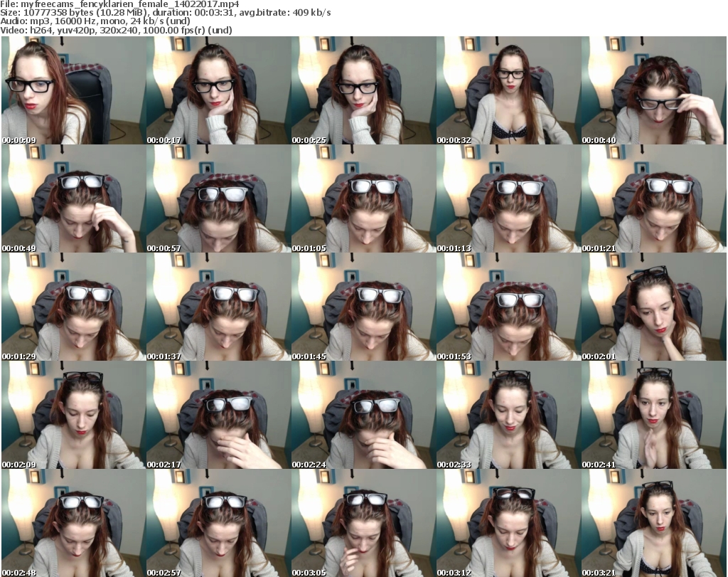
Task: Click the Video h264 info line
Action: click(x=116, y=30)
